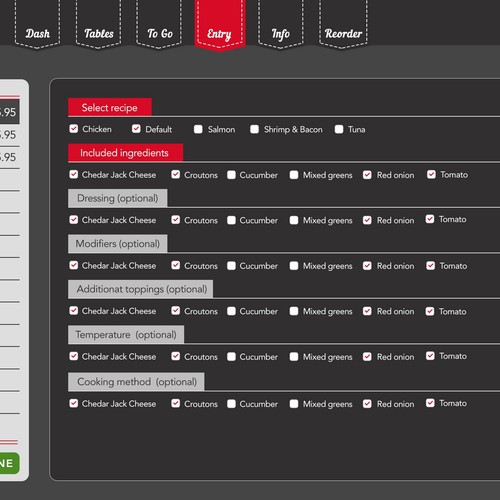Toggle Chedar Jack Cheese under Cooking method

(x=74, y=403)
